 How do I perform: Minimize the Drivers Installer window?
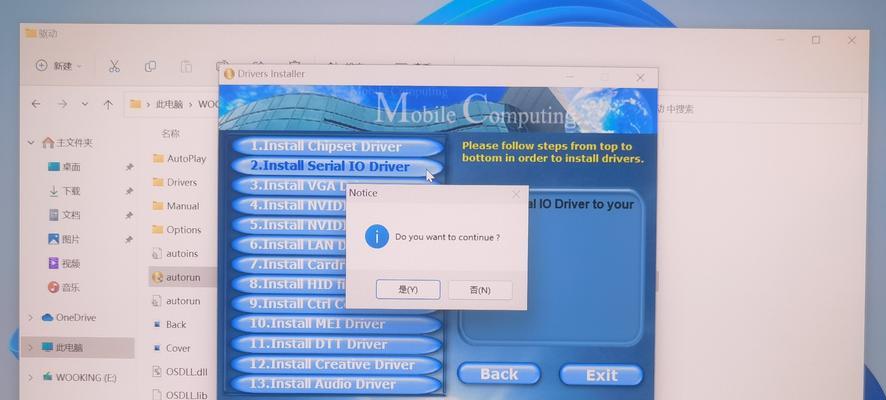[570, 77]
